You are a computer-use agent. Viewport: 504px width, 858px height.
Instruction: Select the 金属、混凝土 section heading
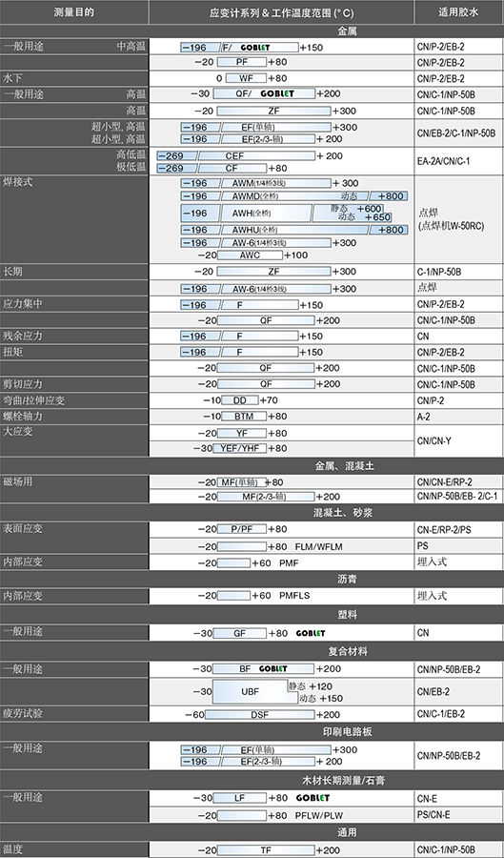344,466
